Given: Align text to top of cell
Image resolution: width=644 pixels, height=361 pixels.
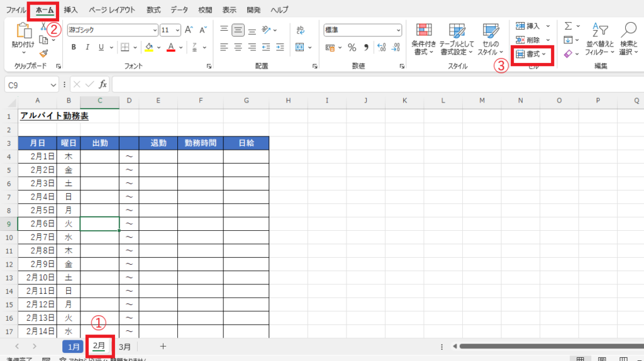Looking at the screenshot, I should coord(224,30).
